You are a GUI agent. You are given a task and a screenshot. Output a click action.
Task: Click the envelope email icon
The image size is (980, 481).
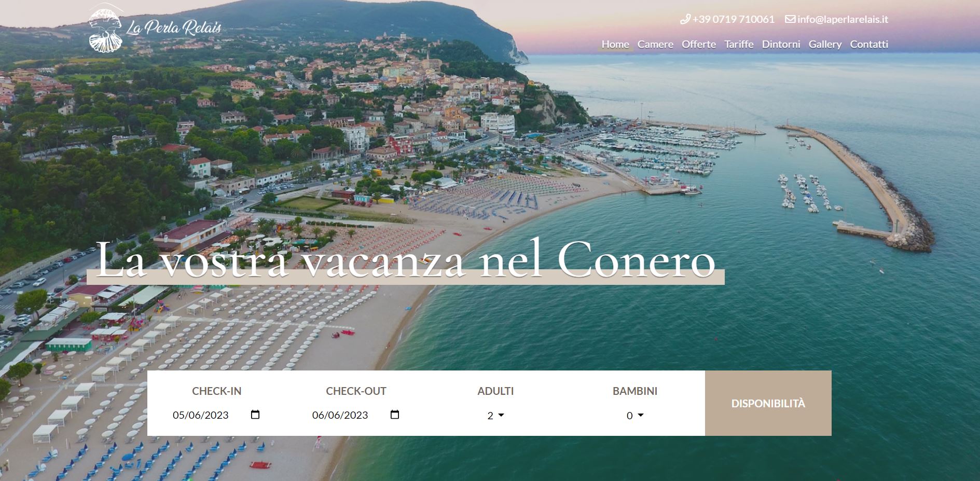pos(790,19)
